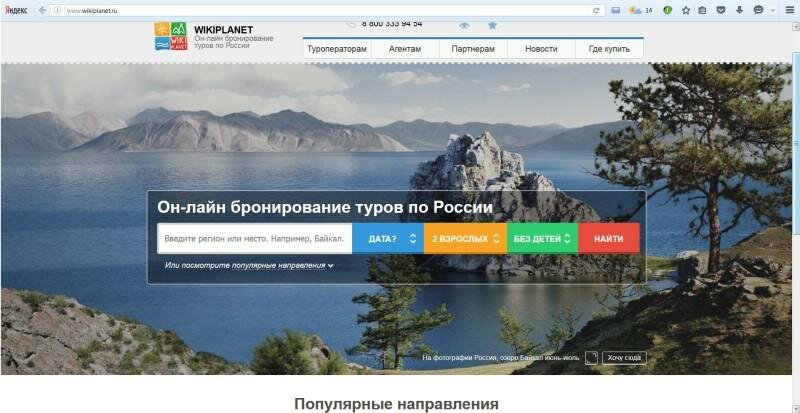Image resolution: width=800 pixels, height=413 pixels.
Task: Reload the page with the refresh icon
Action: coord(595,10)
